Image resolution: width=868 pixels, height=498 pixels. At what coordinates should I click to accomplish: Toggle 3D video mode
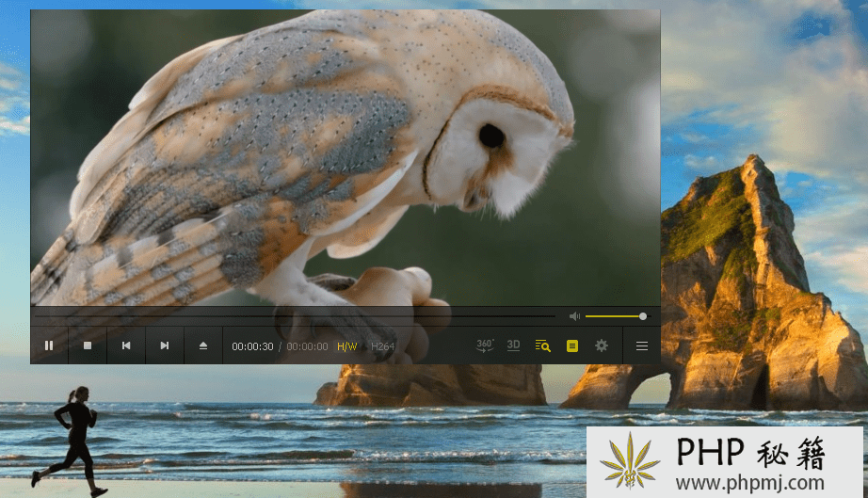click(514, 345)
